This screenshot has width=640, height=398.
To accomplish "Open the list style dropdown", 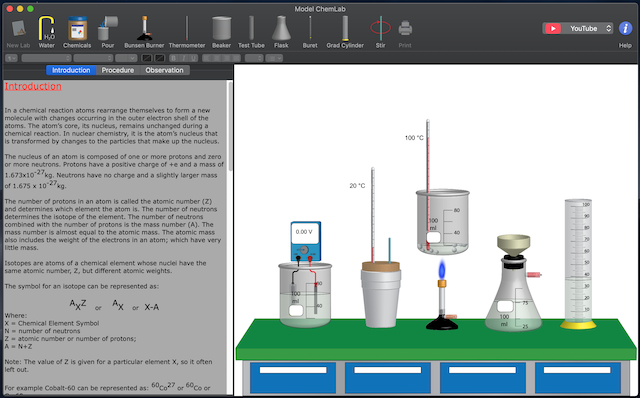I will [x=274, y=58].
